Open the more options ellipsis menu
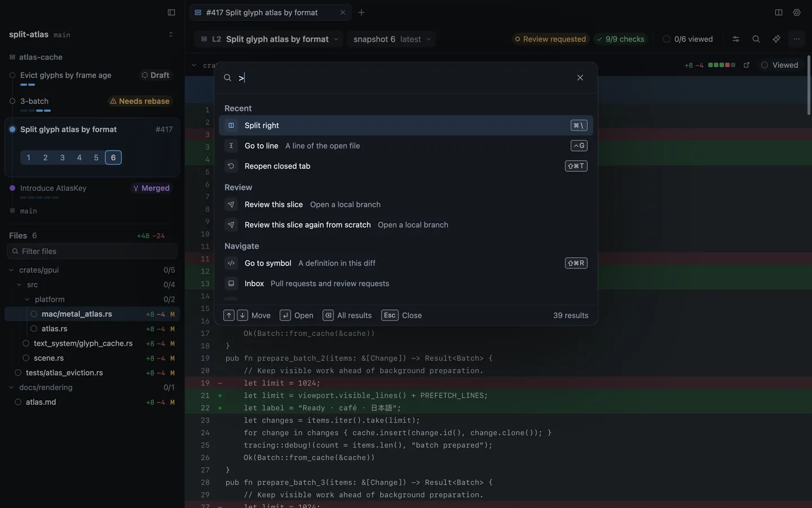 797,39
